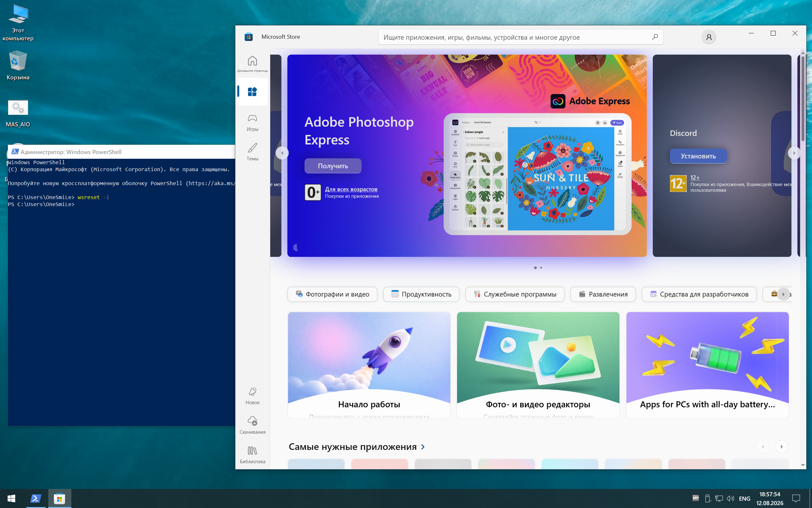Show the previous banner slide
This screenshot has width=812, height=508.
pyautogui.click(x=282, y=153)
